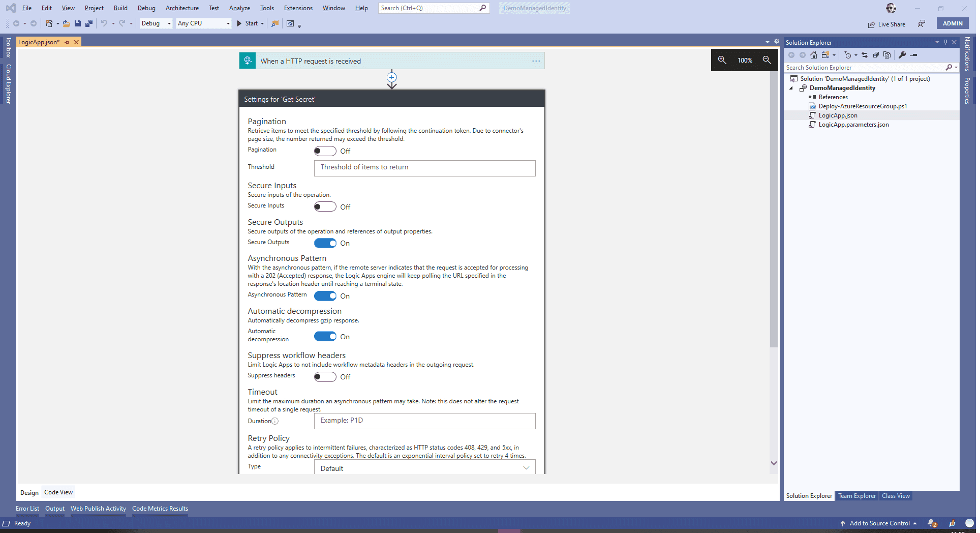Click the New Project toolbar icon
The height and width of the screenshot is (533, 980).
pos(49,23)
